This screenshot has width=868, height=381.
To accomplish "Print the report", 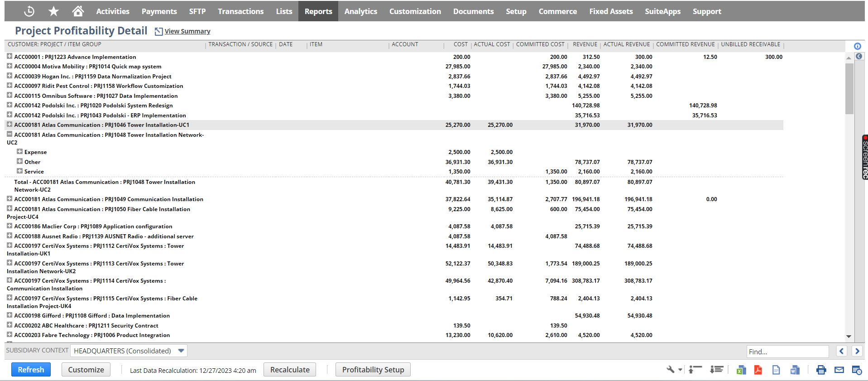I will (821, 370).
